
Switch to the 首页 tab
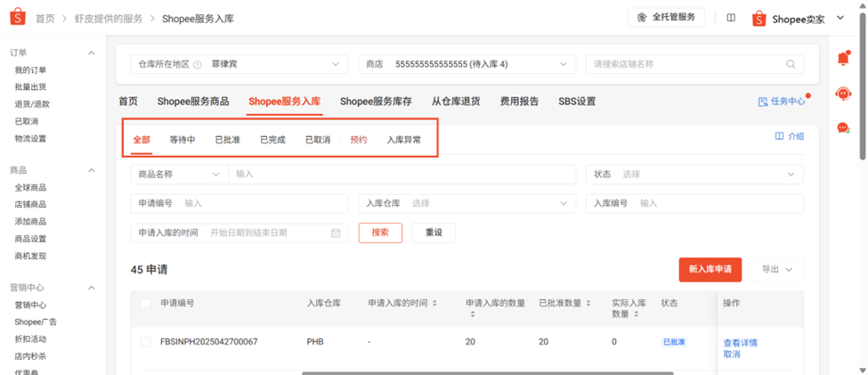pos(128,102)
